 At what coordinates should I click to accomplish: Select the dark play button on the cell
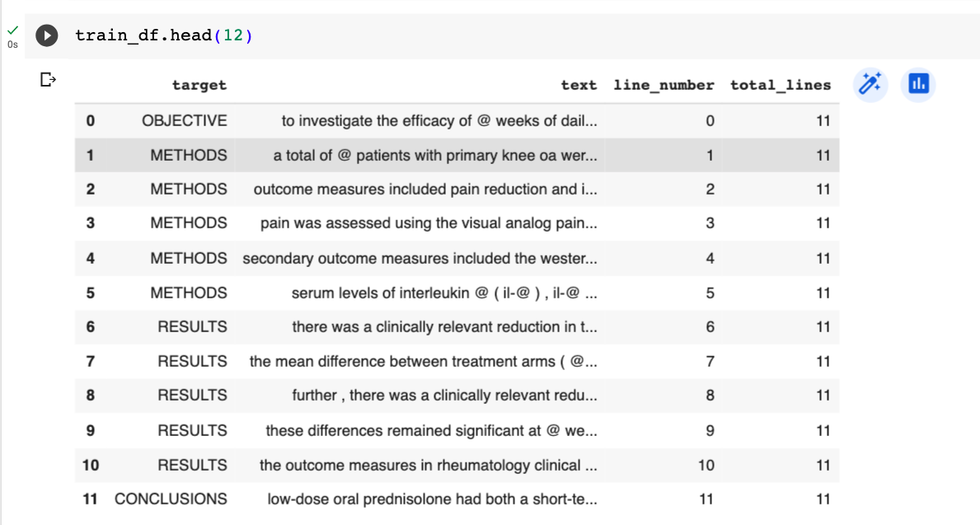click(46, 35)
